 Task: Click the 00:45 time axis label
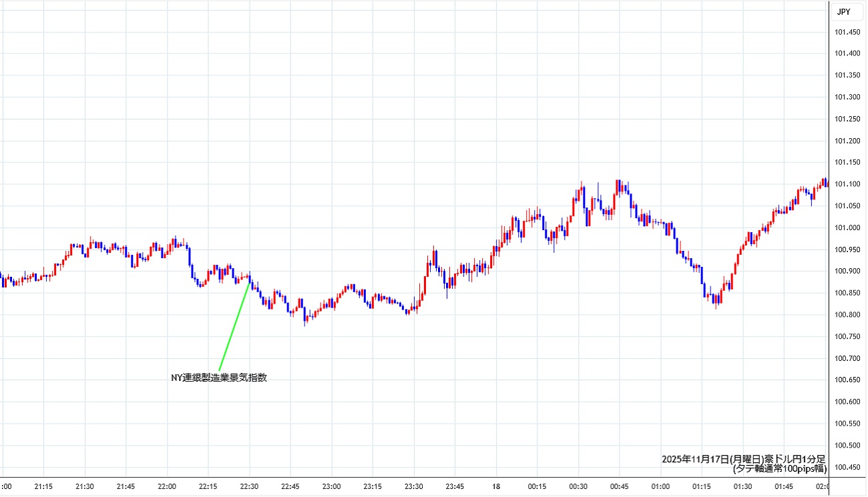(x=620, y=487)
